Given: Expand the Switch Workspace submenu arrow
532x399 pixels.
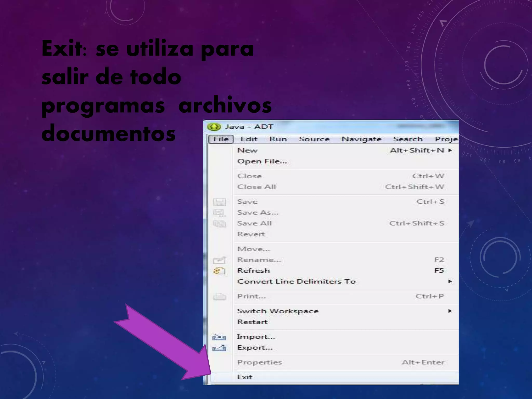Looking at the screenshot, I should [x=450, y=311].
